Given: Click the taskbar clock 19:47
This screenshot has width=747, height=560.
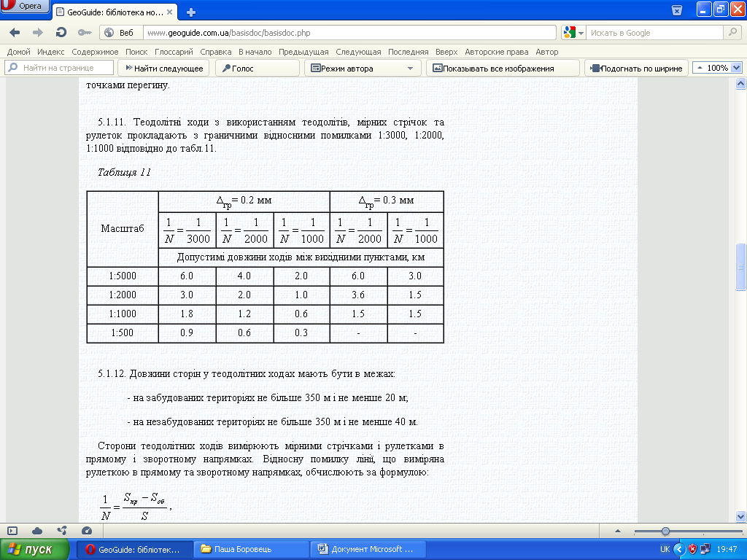Looking at the screenshot, I should pos(727,550).
